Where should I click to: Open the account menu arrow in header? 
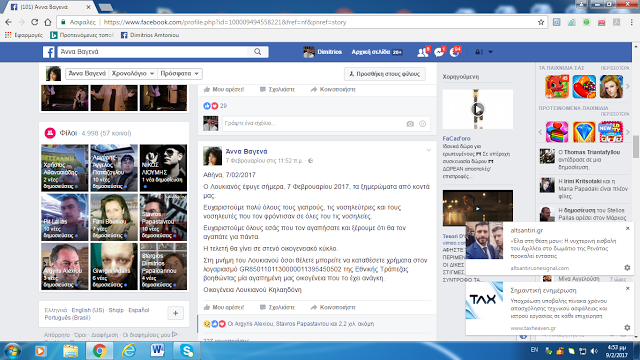coord(491,52)
